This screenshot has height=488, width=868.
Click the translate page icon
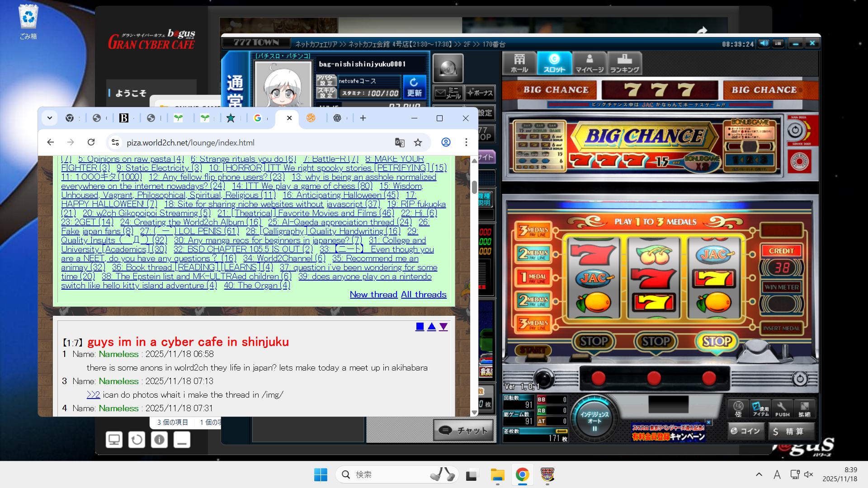point(400,142)
